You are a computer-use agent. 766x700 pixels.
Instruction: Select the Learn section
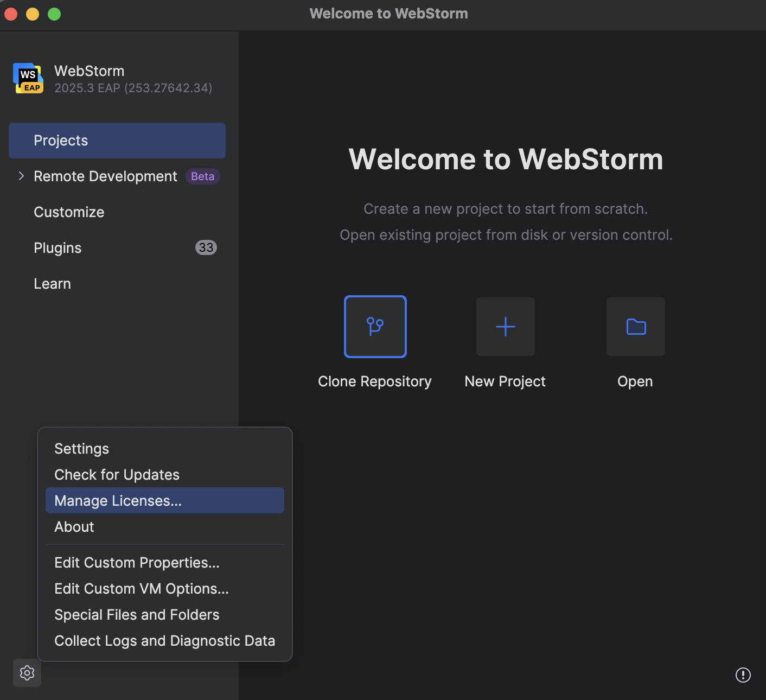click(x=52, y=283)
